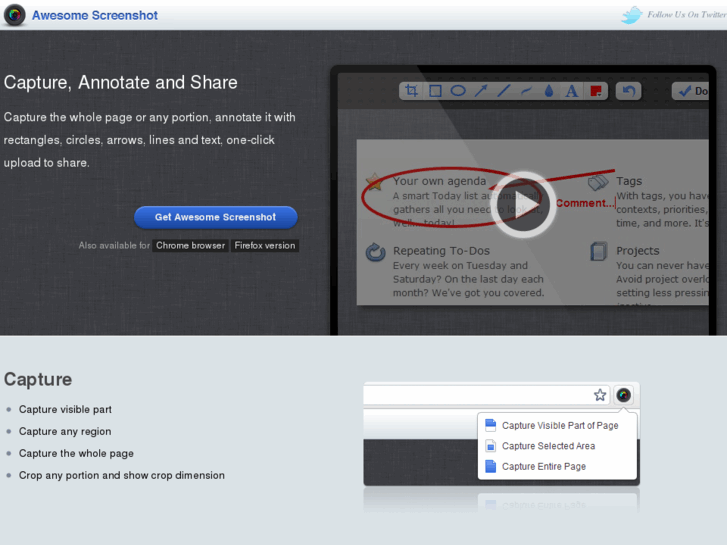Click the undo arrow button
Viewport: 727px width, 545px height.
628,91
